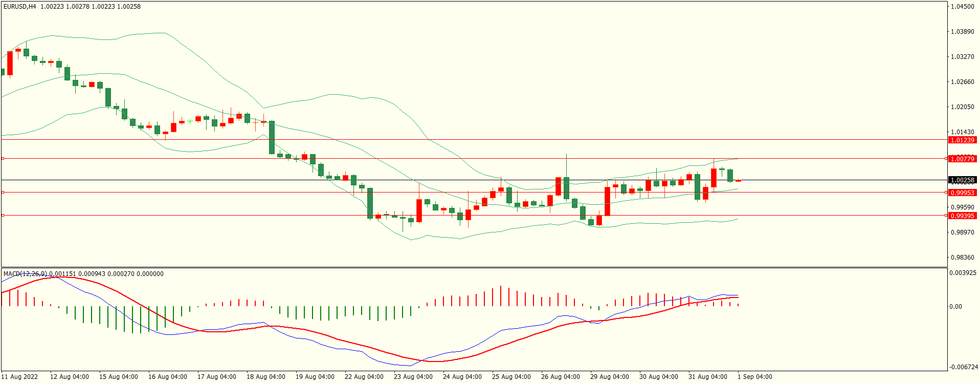Viewport: 980px width, 383px height.
Task: Click the 0.98360 price scale value
Action: pyautogui.click(x=962, y=258)
